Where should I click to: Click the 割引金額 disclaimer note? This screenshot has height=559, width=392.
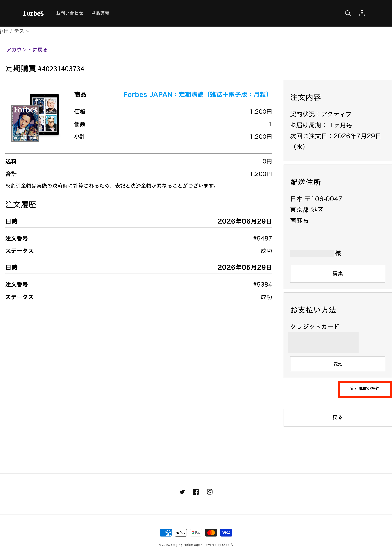click(111, 186)
